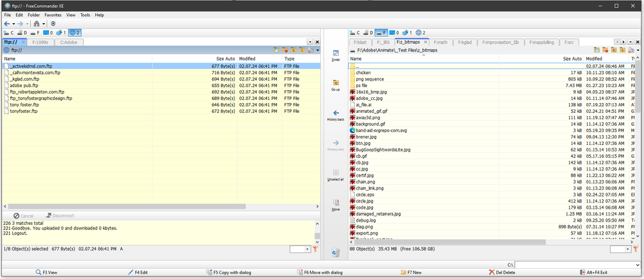The image size is (644, 279).
Task: Select tonyfoster.ftp file
Action: tap(23, 111)
